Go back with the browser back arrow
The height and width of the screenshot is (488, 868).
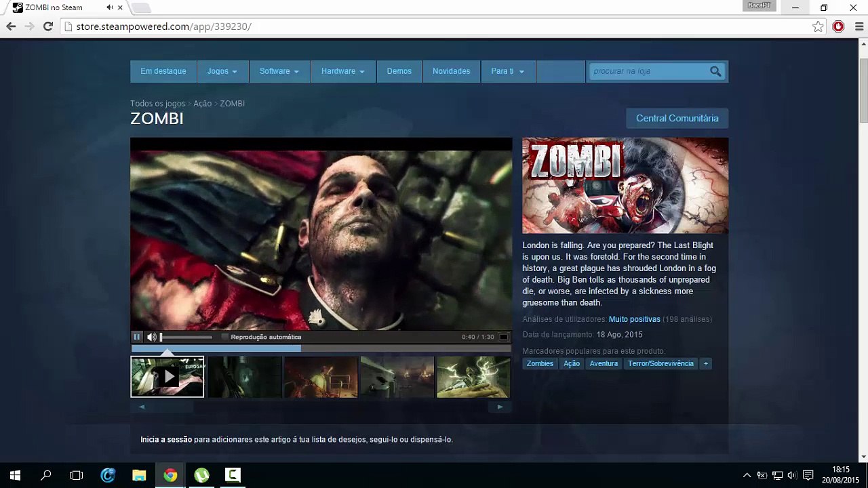(11, 26)
